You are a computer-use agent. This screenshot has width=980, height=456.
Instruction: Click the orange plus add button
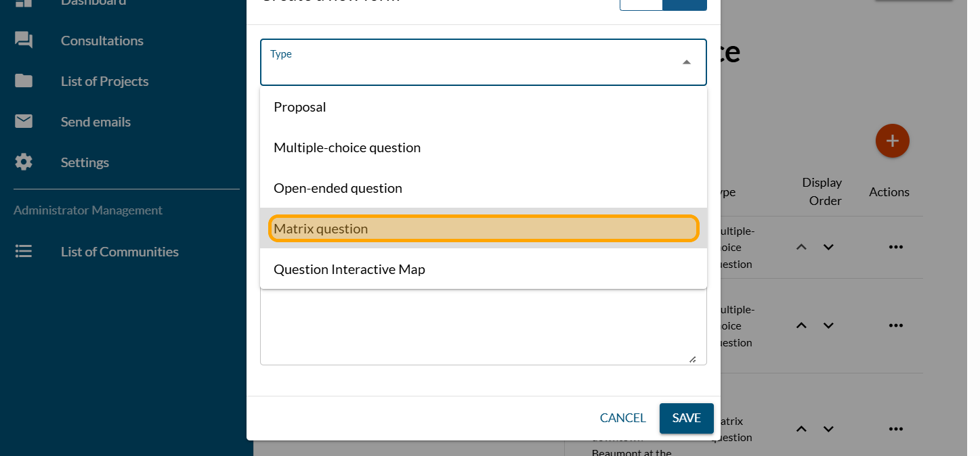click(892, 141)
